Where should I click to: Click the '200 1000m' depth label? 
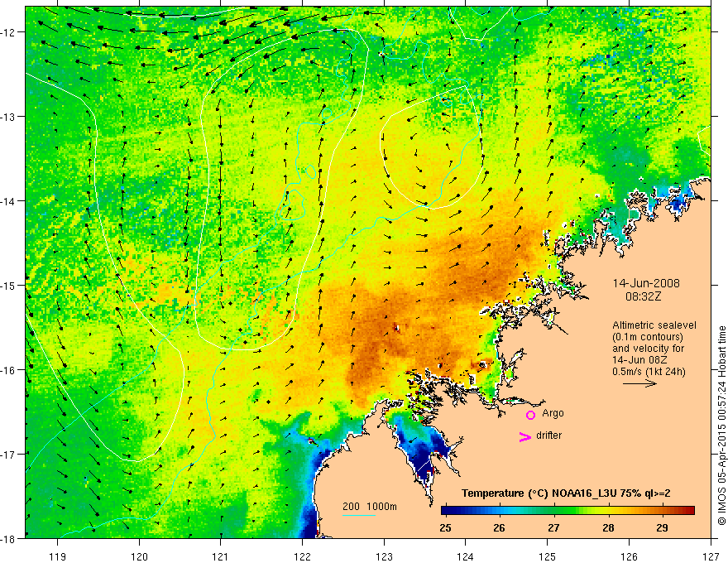point(370,507)
